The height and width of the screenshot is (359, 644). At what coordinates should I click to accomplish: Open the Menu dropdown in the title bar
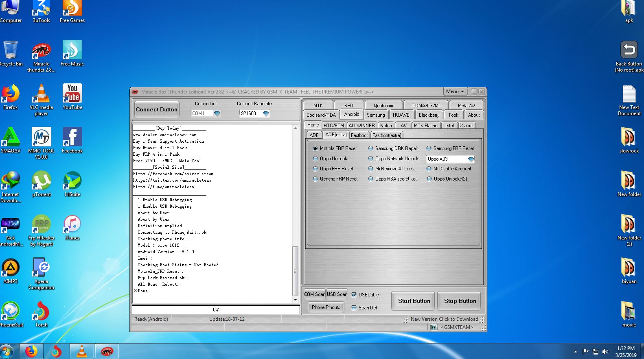click(455, 91)
